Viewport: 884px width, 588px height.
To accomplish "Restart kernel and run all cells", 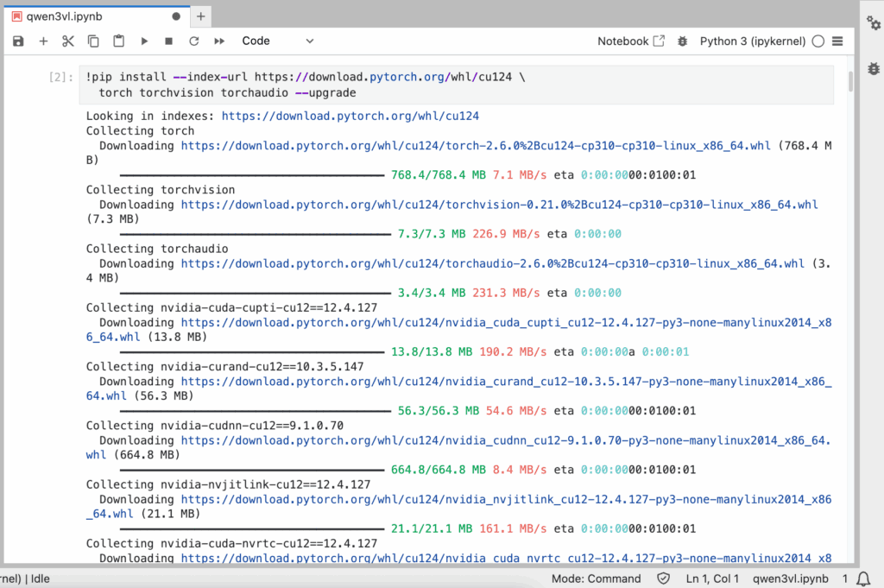I will [219, 41].
